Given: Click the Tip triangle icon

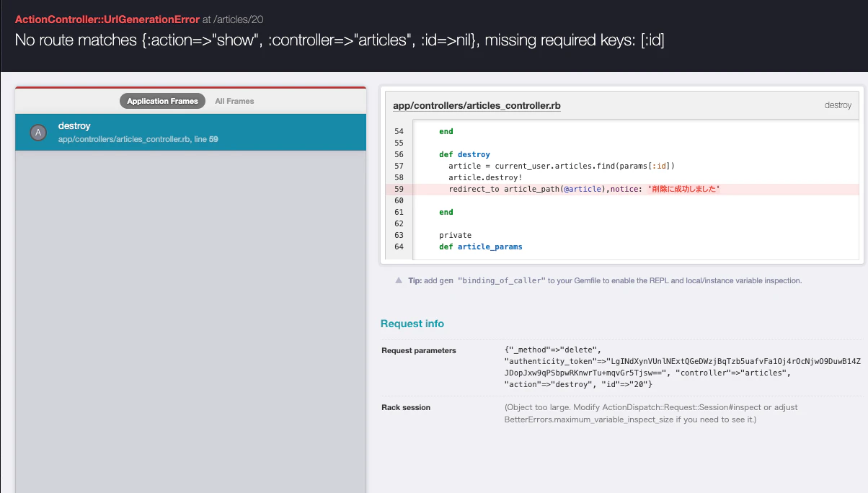Looking at the screenshot, I should [399, 280].
